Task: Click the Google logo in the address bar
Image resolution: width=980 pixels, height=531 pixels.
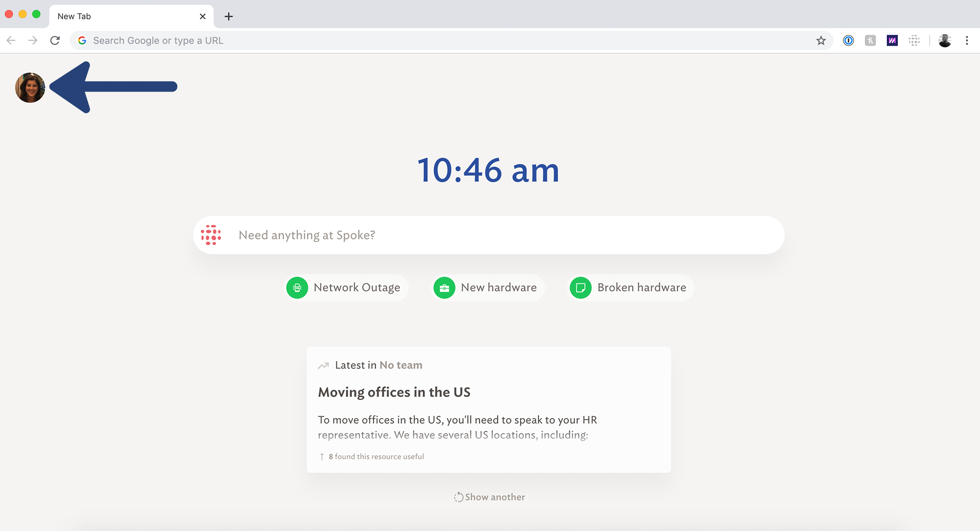Action: click(82, 41)
